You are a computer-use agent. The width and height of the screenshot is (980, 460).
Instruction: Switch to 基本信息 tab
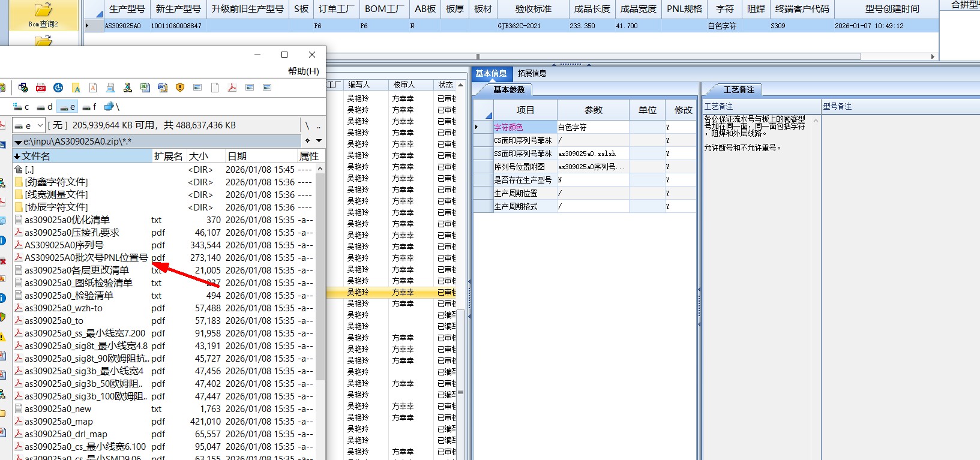(x=491, y=73)
